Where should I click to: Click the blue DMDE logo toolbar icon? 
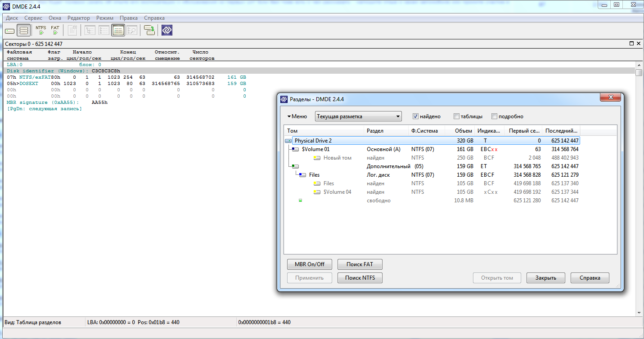click(x=167, y=31)
